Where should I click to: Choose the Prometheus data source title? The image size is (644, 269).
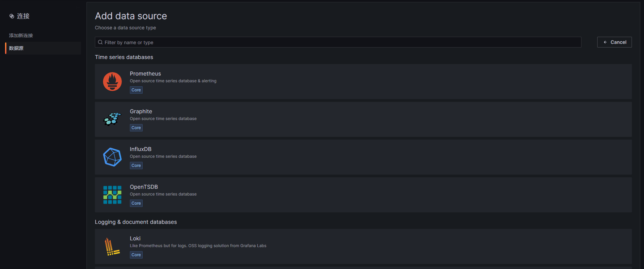[145, 73]
